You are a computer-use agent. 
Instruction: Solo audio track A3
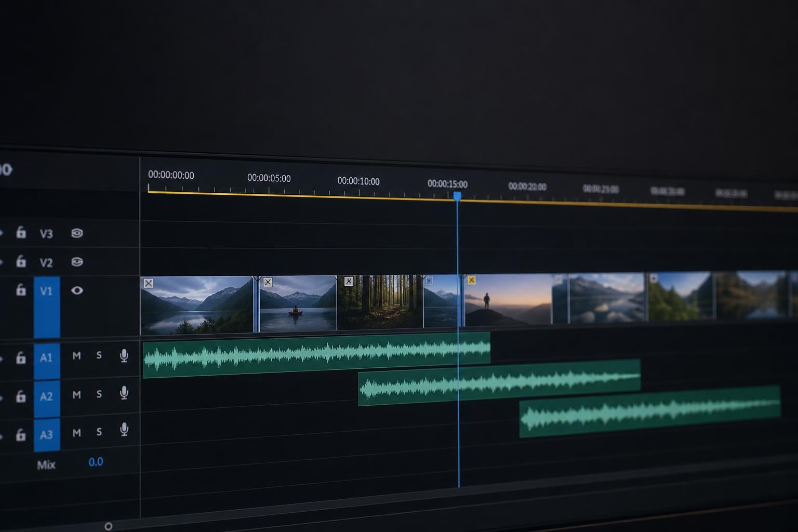click(x=99, y=432)
